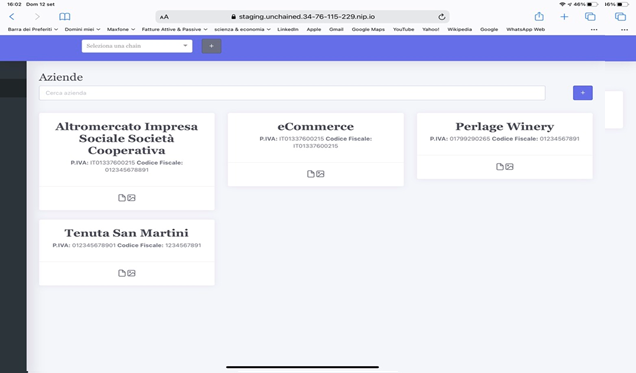Open the YouTube bookmark
This screenshot has width=636, height=373.
[x=403, y=29]
